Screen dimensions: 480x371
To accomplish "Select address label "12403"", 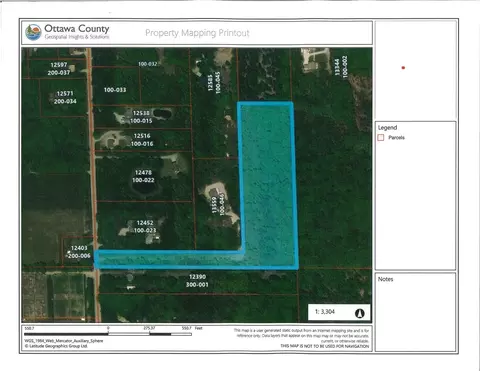I will (79, 248).
